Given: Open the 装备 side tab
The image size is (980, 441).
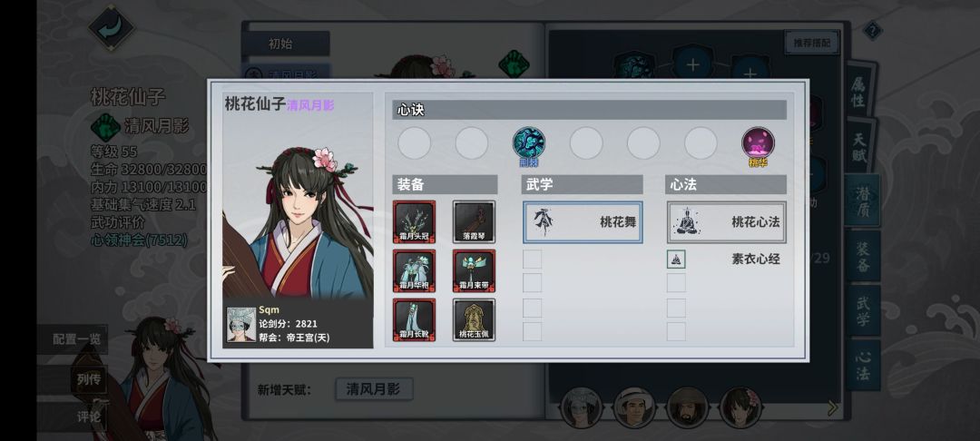Looking at the screenshot, I should (x=863, y=256).
